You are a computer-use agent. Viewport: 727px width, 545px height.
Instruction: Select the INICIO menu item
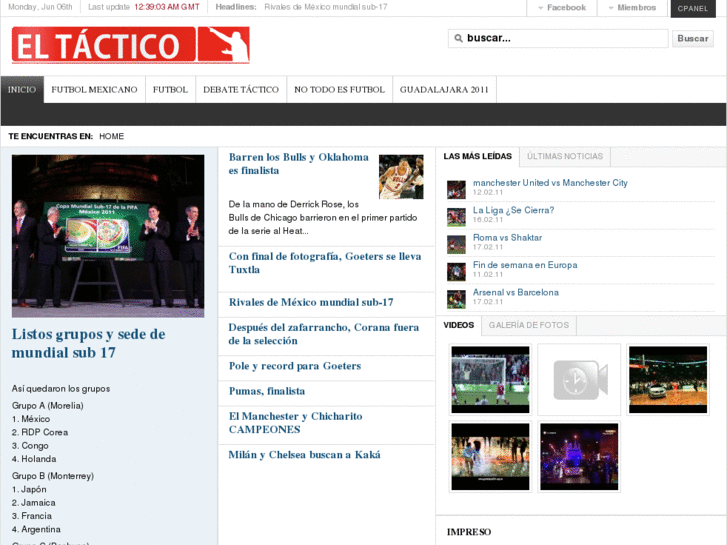pyautogui.click(x=22, y=90)
